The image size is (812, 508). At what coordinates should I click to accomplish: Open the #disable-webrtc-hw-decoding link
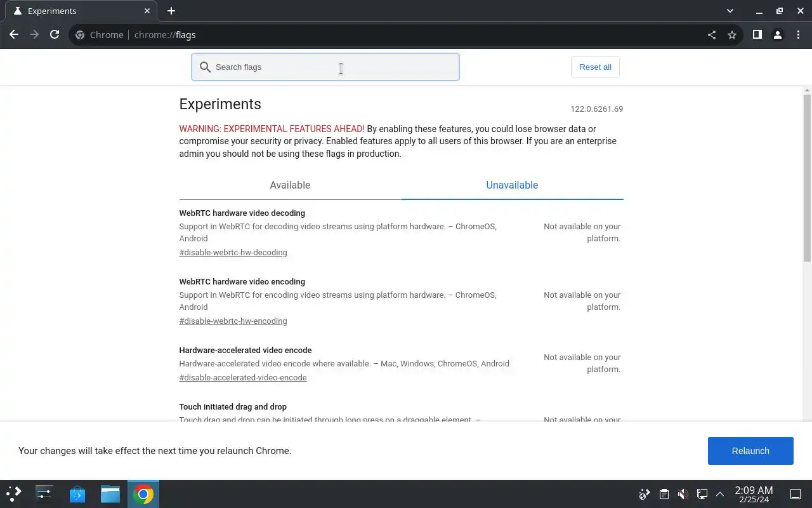coord(233,253)
